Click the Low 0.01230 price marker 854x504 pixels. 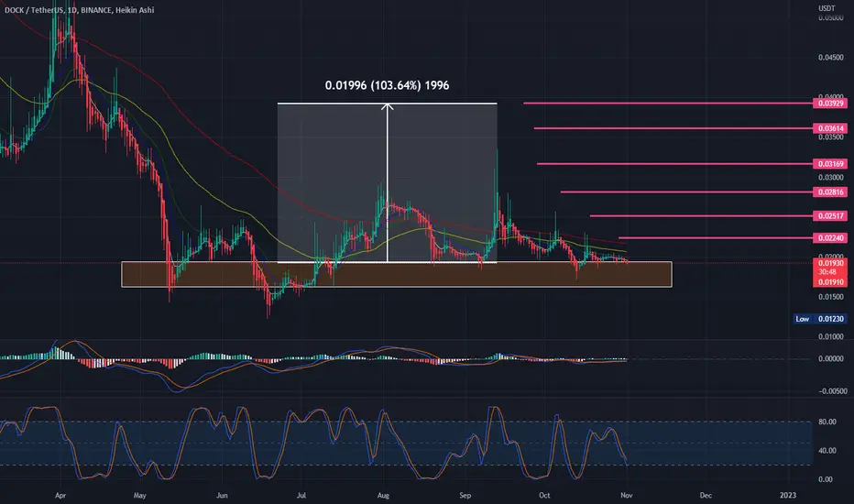pyautogui.click(x=820, y=319)
